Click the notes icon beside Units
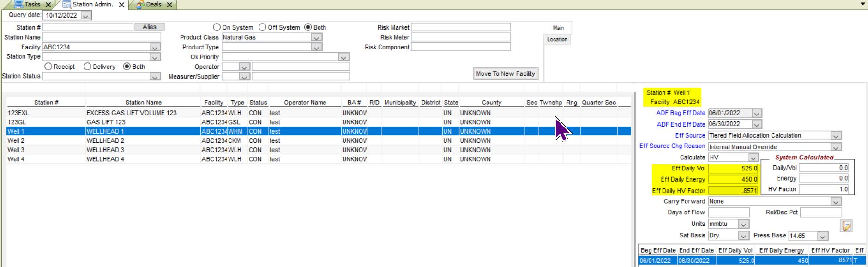868x267 pixels. 846,225
